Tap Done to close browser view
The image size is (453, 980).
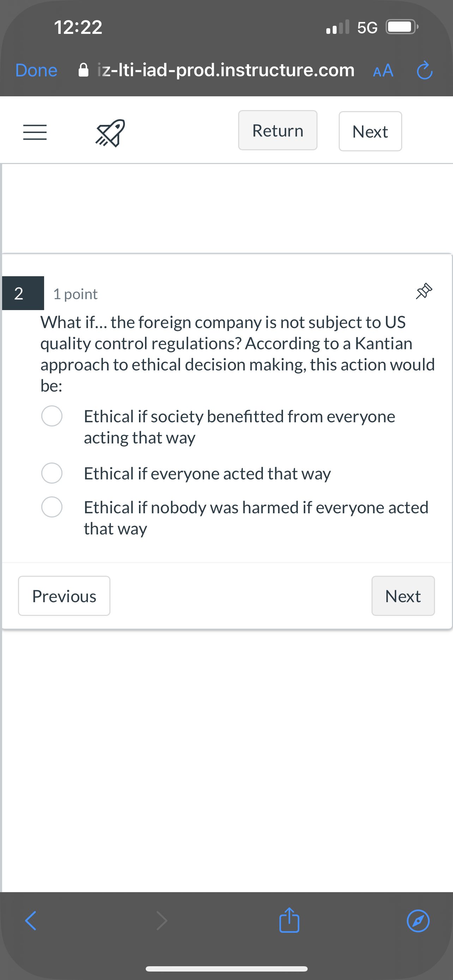click(36, 71)
